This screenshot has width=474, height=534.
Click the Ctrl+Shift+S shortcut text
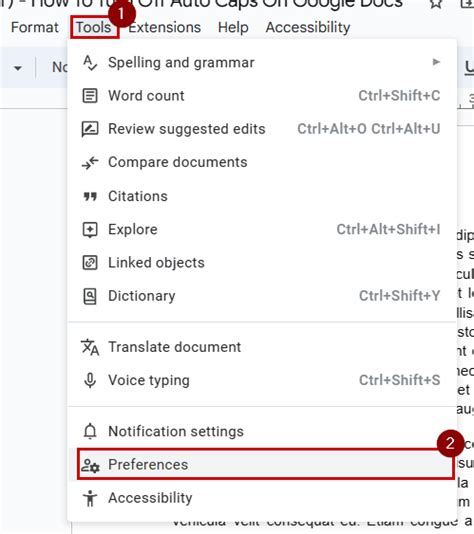click(400, 380)
